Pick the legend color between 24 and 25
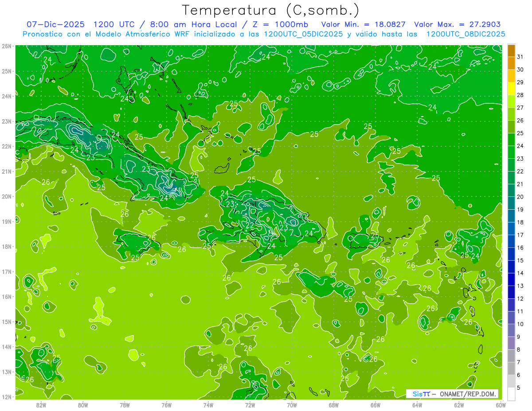532x411 pixels. pos(511,140)
